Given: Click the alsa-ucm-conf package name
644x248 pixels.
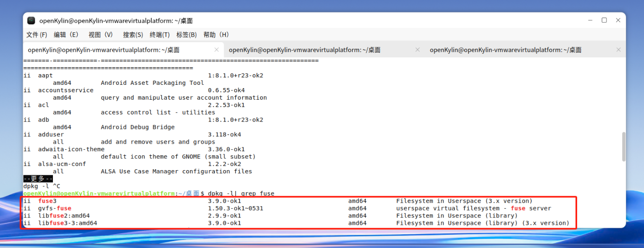Looking at the screenshot, I should (x=62, y=164).
